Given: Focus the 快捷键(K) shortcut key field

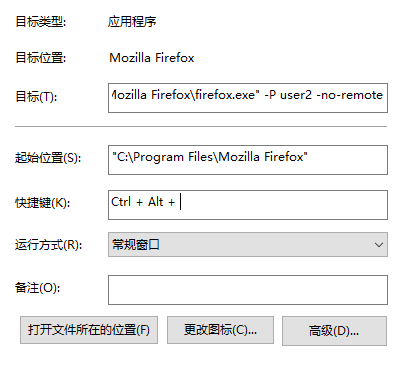Looking at the screenshot, I should click(248, 205).
